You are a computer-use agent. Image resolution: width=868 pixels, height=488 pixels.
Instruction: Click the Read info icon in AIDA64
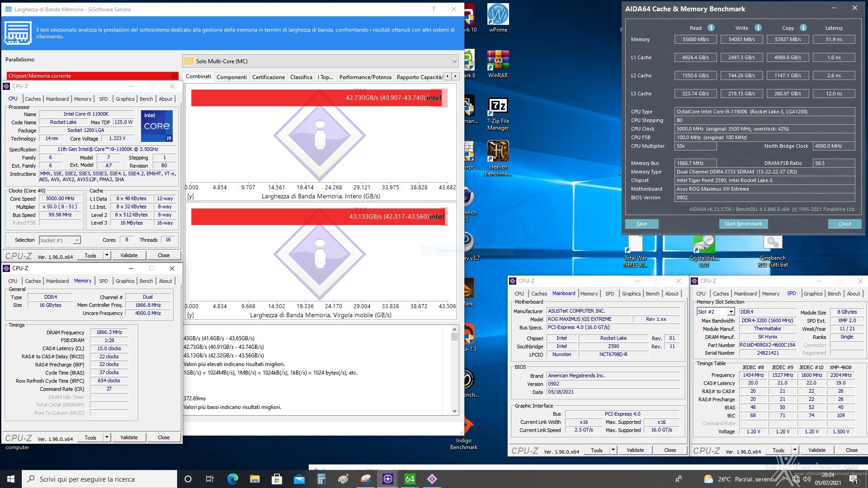[x=711, y=28]
